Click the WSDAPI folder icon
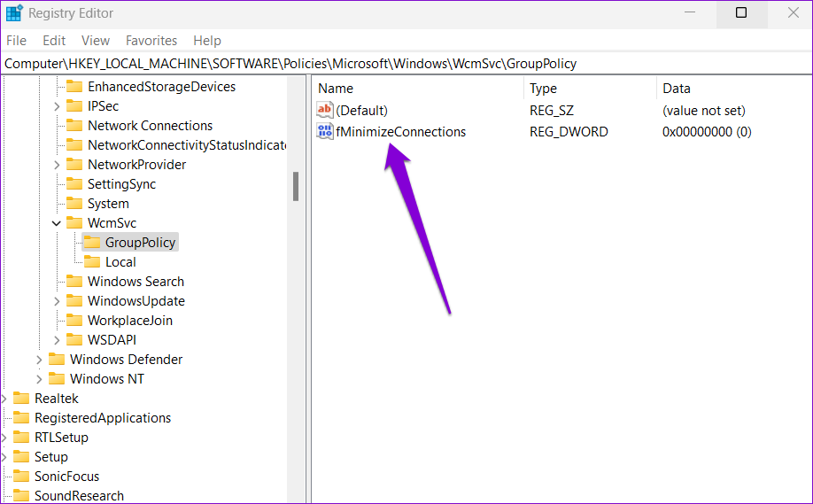Screen dimensions: 813x504 point(74,339)
